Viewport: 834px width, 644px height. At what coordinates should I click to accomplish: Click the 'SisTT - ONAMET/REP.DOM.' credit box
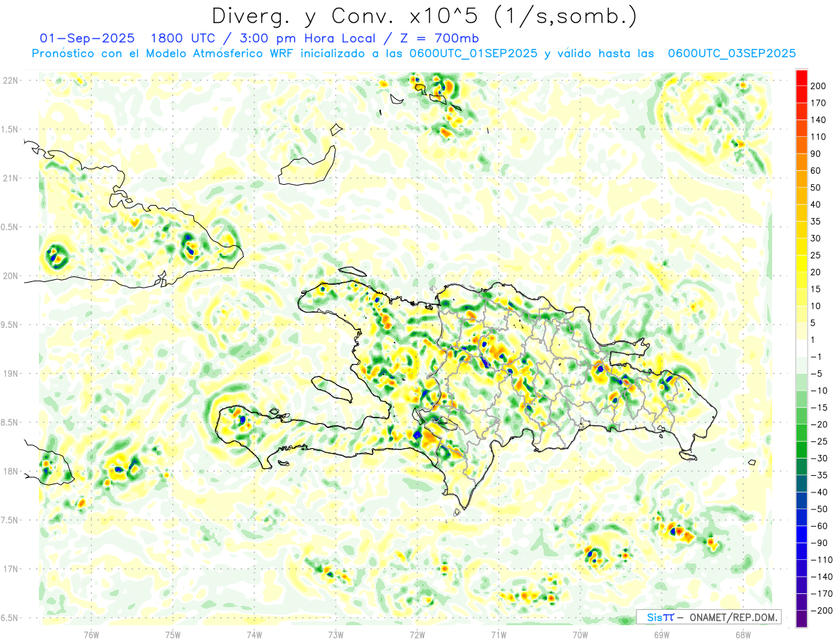click(708, 617)
